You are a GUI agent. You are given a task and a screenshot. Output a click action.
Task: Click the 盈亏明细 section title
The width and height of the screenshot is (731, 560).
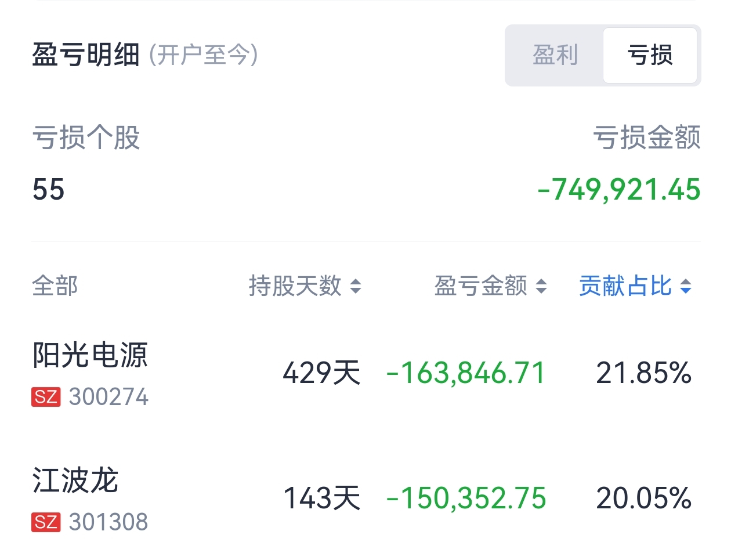86,56
